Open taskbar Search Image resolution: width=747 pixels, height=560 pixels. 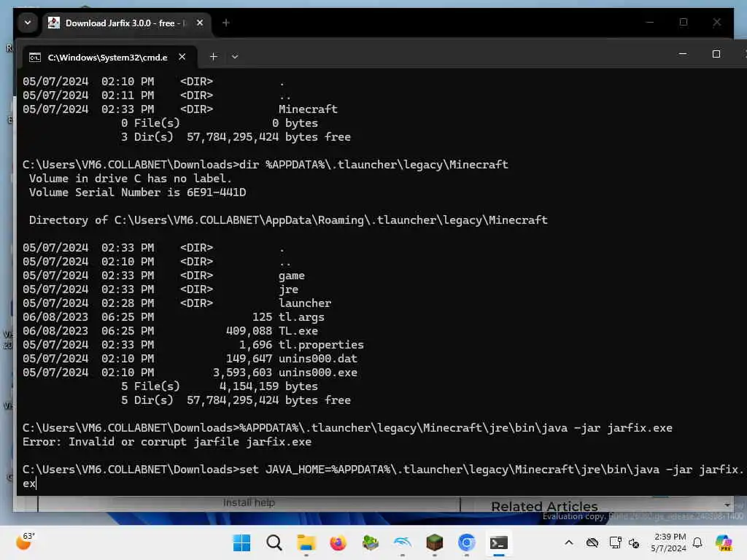click(274, 542)
